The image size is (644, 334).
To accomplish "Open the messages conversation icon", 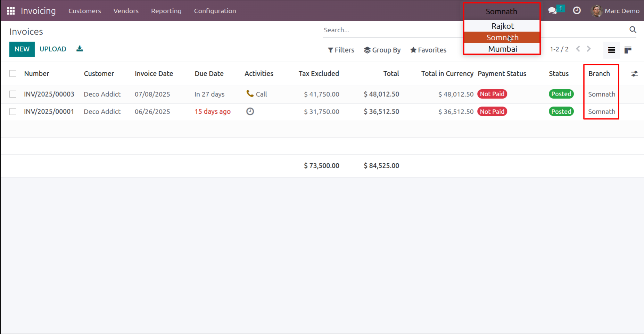I will (552, 11).
